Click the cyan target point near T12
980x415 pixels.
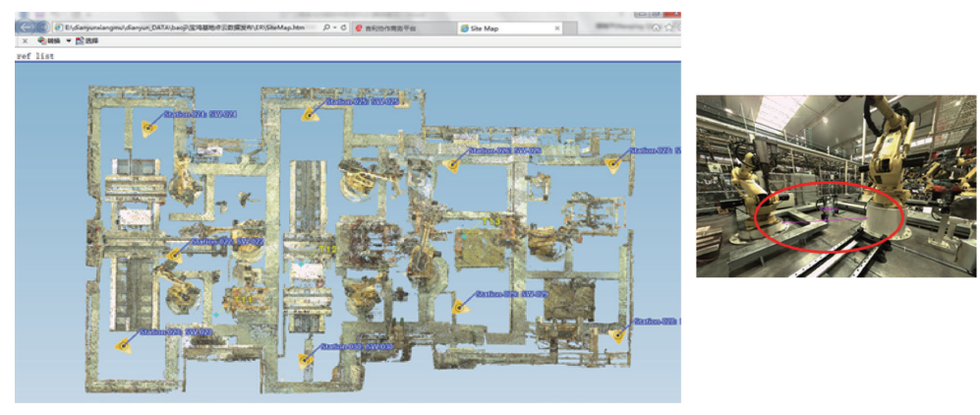coord(300,265)
